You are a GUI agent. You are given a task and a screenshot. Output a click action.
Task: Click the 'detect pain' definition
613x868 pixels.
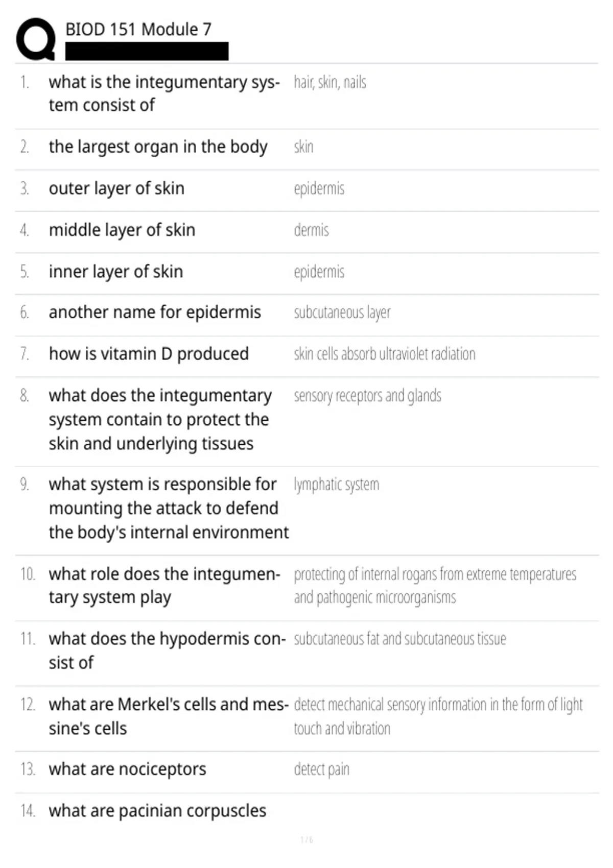coord(322,769)
